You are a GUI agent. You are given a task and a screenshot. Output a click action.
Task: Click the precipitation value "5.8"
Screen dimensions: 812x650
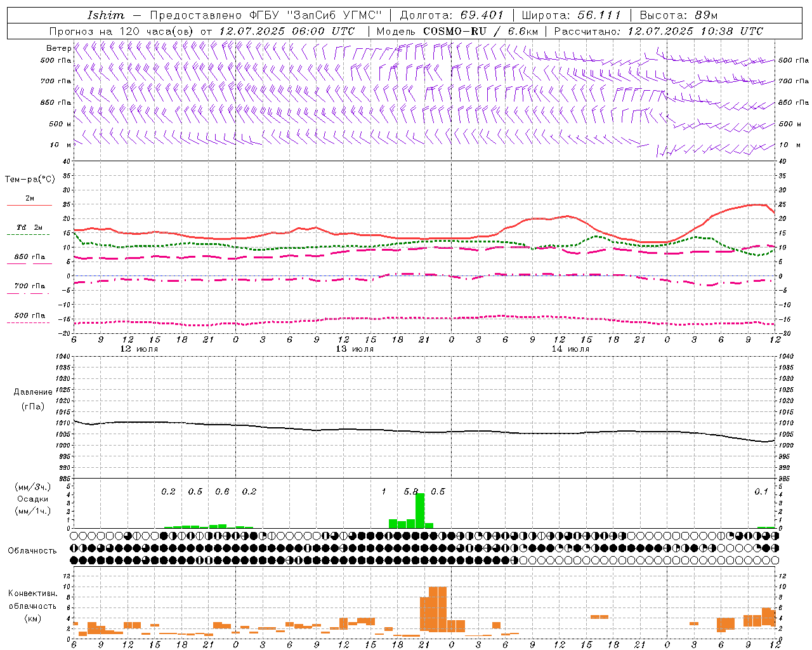tap(411, 491)
